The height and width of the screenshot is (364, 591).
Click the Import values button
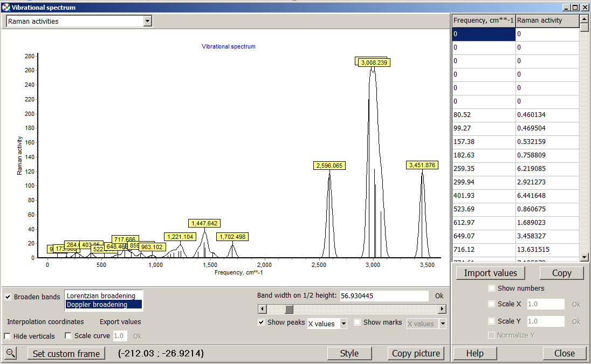point(490,273)
